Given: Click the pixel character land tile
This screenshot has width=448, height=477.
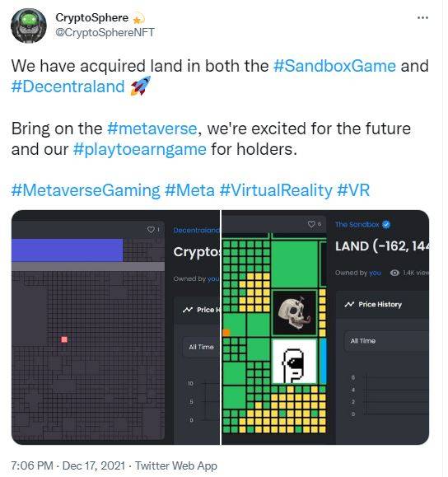Looking at the screenshot, I should pos(294,362).
